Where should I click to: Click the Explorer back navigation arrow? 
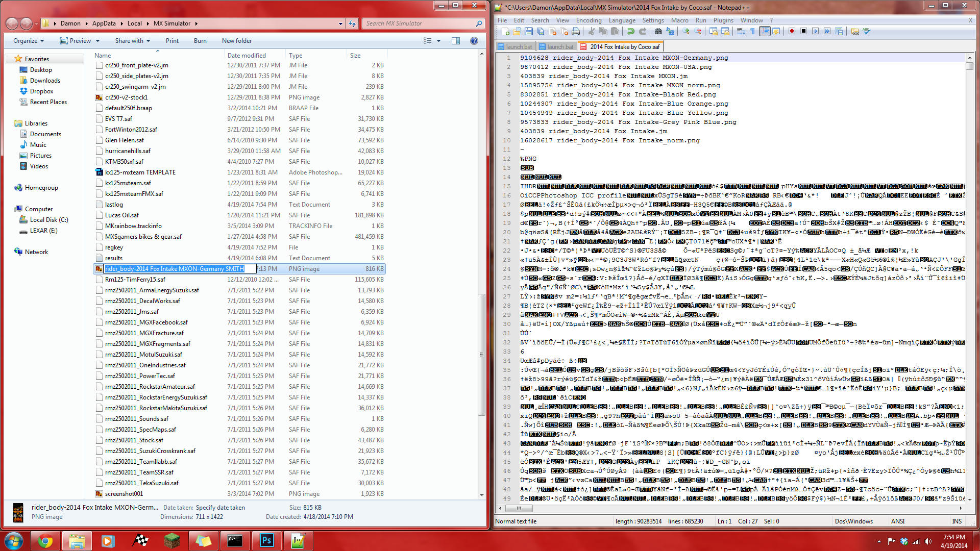12,23
